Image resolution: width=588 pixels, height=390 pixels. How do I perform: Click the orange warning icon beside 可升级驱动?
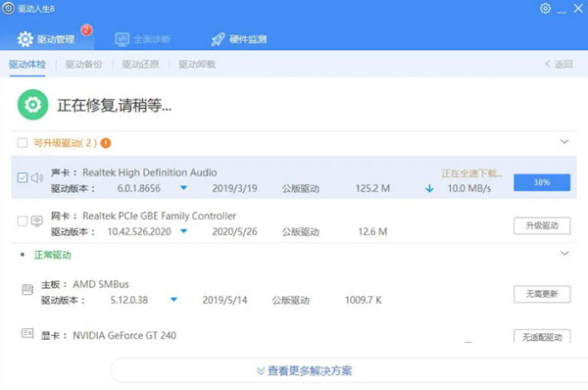(106, 143)
